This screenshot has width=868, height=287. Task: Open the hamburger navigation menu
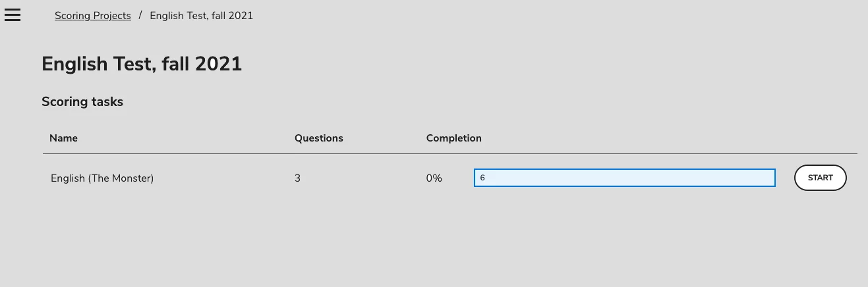tap(13, 15)
